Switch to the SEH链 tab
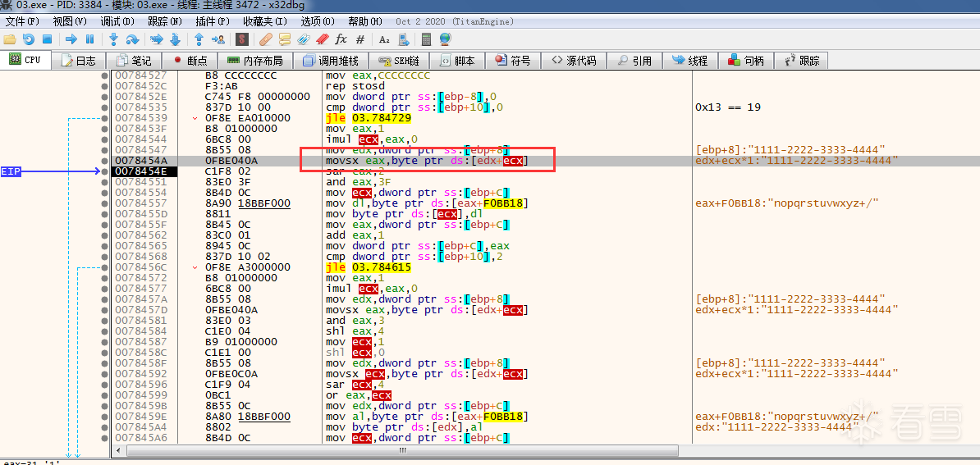980x465 pixels. point(398,61)
